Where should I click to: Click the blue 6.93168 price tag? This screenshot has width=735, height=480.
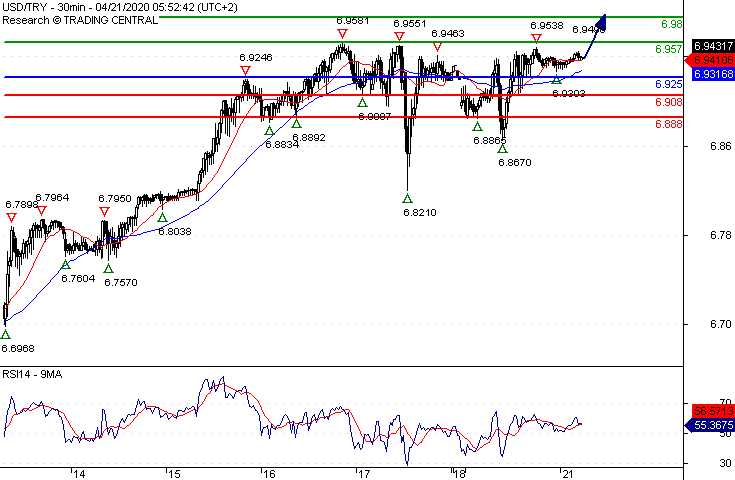point(713,74)
